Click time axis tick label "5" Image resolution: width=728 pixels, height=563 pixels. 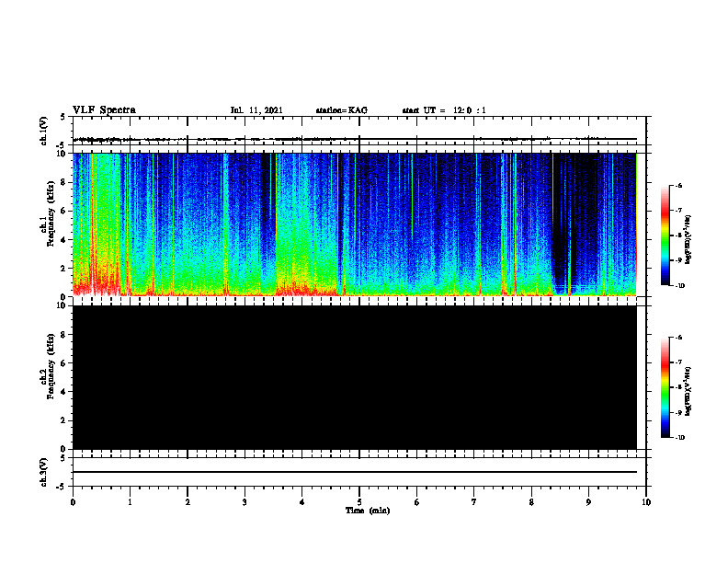[359, 502]
